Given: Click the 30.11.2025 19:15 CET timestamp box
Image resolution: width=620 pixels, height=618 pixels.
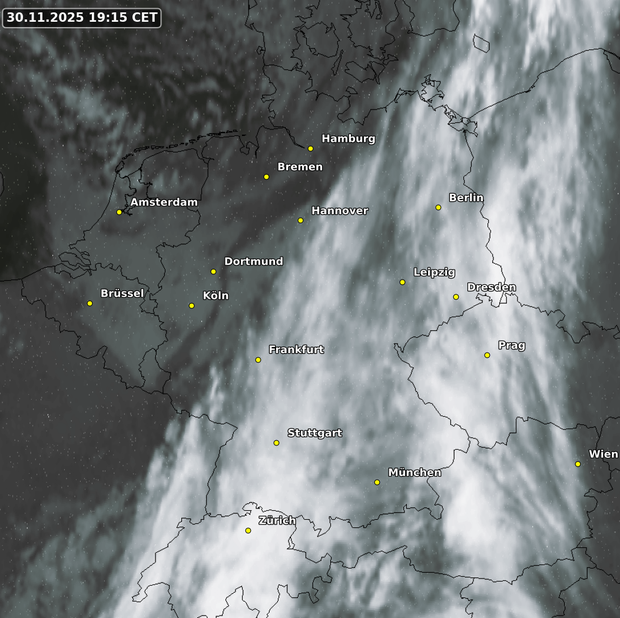Looking at the screenshot, I should pos(82,17).
